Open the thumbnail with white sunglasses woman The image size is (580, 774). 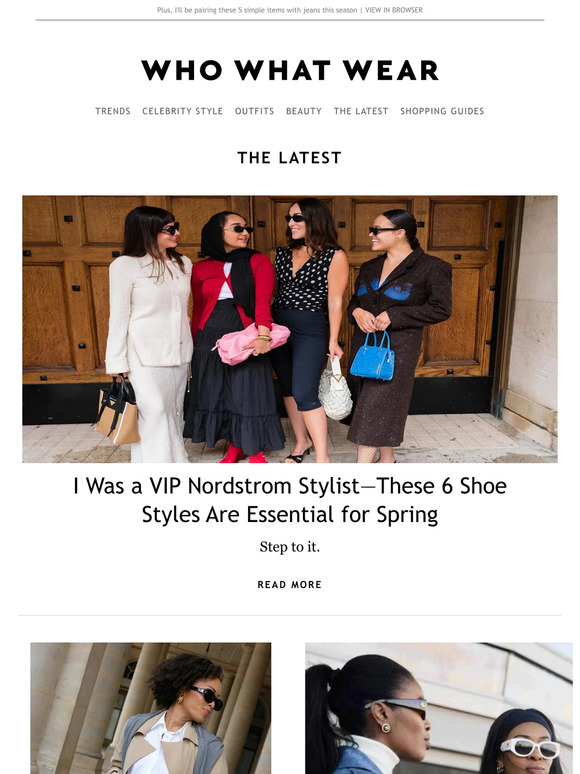439,708
